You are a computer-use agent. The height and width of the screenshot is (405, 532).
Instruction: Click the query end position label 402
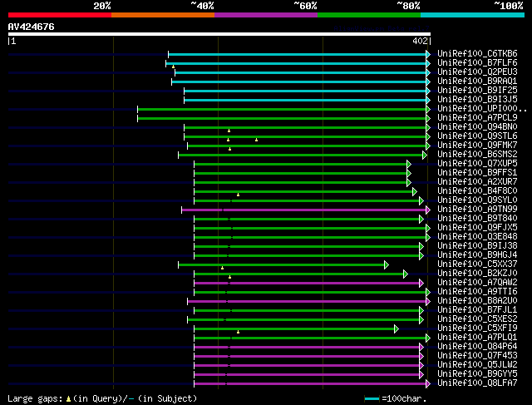point(420,41)
